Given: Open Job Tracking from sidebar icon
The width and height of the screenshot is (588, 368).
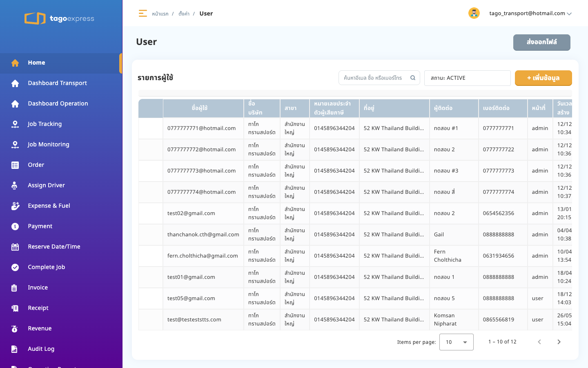Looking at the screenshot, I should click(x=15, y=124).
